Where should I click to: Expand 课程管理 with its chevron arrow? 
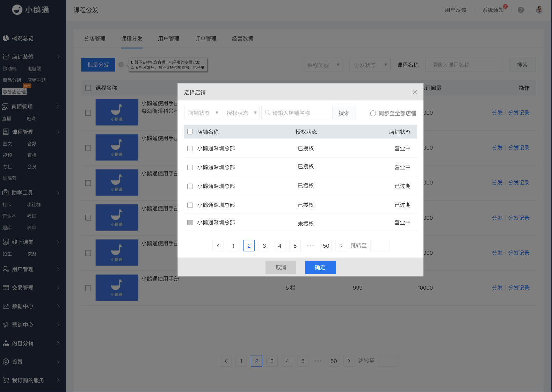click(x=58, y=132)
